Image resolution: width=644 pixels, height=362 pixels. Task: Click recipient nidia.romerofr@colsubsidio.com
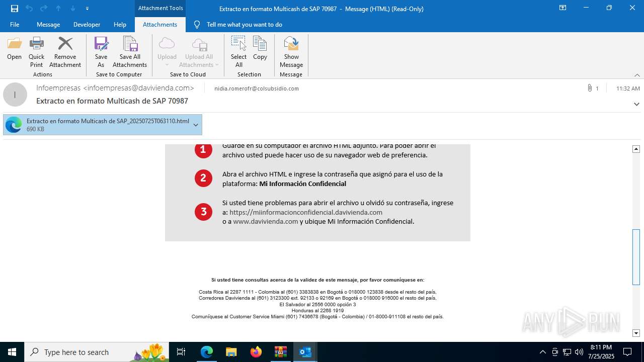[x=257, y=88]
